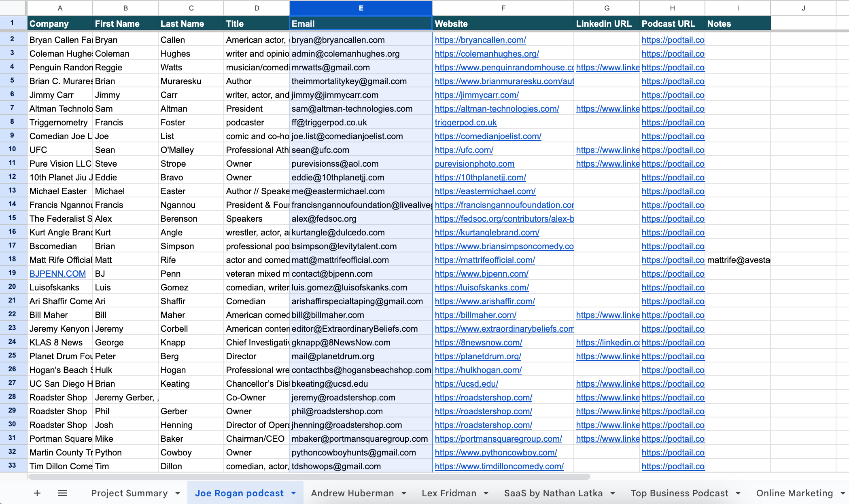Select the Notes header cell
This screenshot has width=849, height=504.
point(738,23)
